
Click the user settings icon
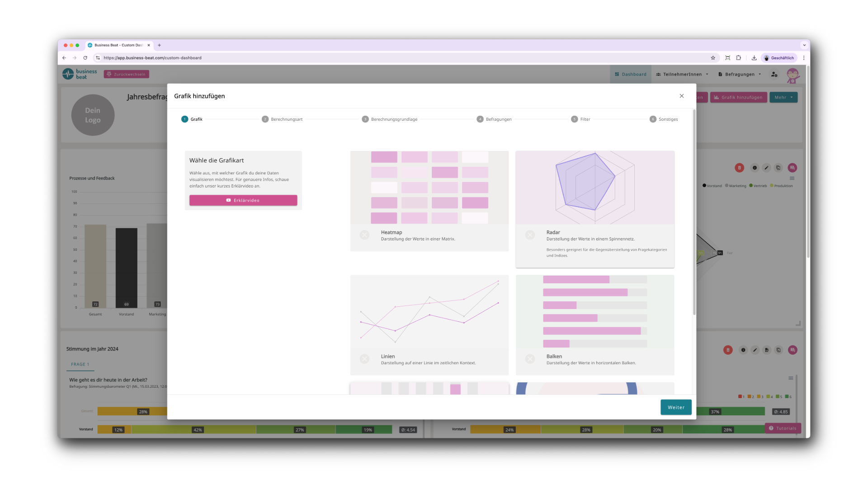point(774,74)
